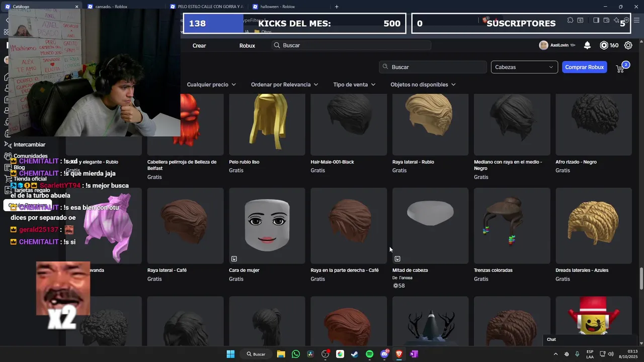Open OneNote from the taskbar

(414, 354)
